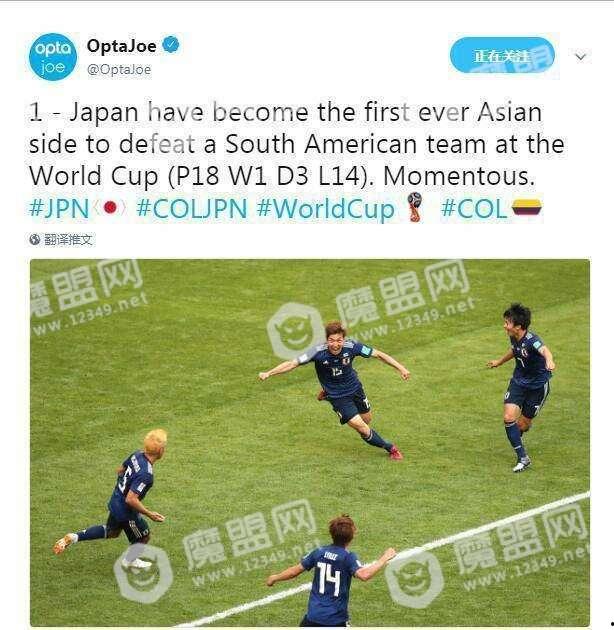This screenshot has width=614, height=630.
Task: Click the Japan flag emoji icon
Action: click(110, 208)
